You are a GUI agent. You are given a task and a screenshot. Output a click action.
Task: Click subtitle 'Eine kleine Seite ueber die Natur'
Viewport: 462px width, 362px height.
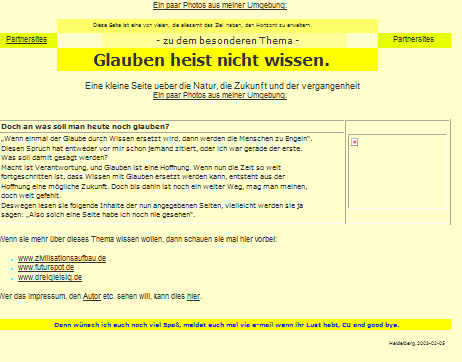tap(222, 86)
